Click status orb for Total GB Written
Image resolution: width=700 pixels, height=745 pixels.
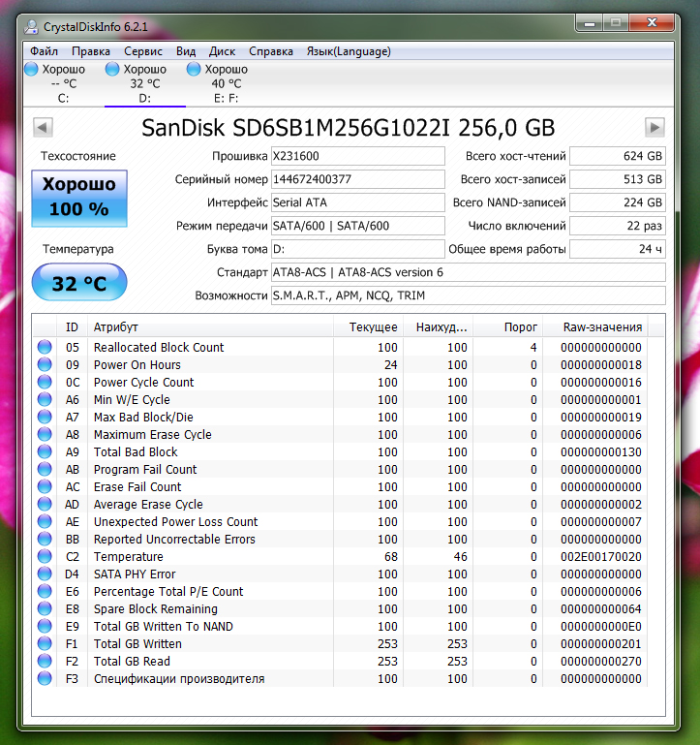[x=45, y=643]
